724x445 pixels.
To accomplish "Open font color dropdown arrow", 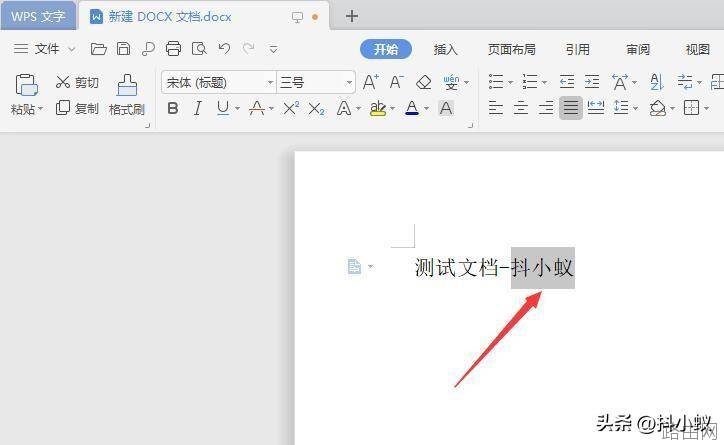I will (x=426, y=109).
